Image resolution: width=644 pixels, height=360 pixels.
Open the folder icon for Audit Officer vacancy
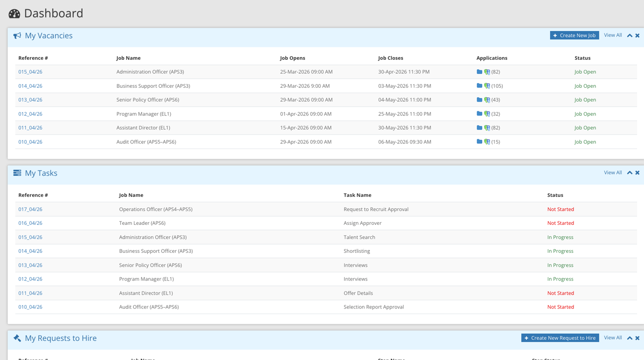pyautogui.click(x=479, y=142)
